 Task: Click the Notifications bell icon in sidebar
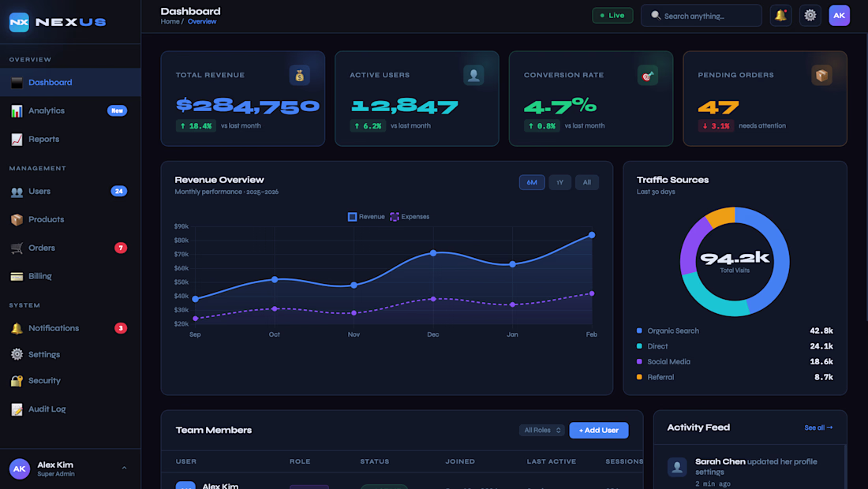[x=17, y=329]
